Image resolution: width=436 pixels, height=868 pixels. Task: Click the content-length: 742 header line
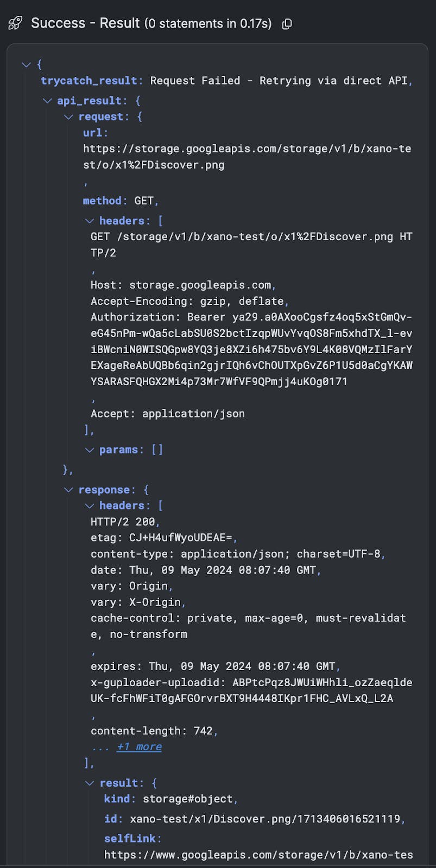152,731
